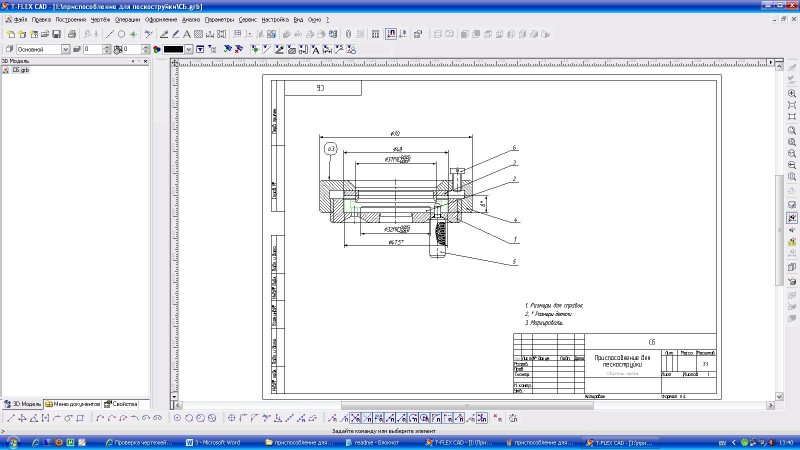
Task: Switch to the Меню документов tab
Action: click(x=72, y=404)
